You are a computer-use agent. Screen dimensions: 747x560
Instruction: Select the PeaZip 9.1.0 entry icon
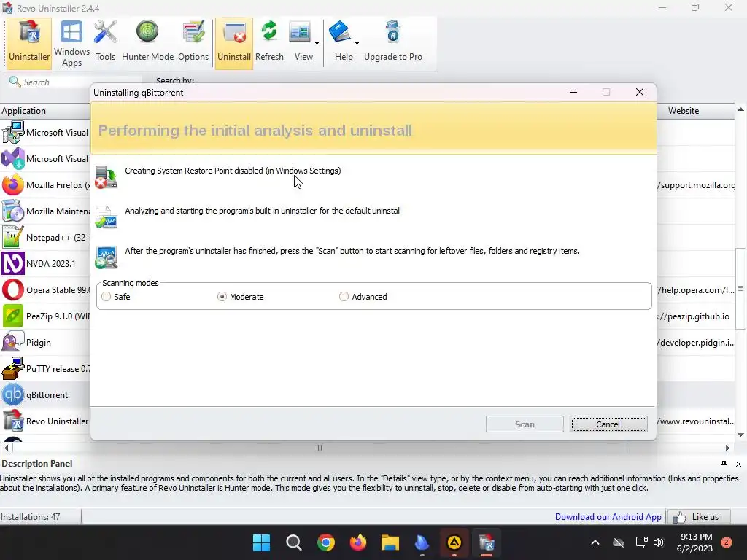point(13,316)
